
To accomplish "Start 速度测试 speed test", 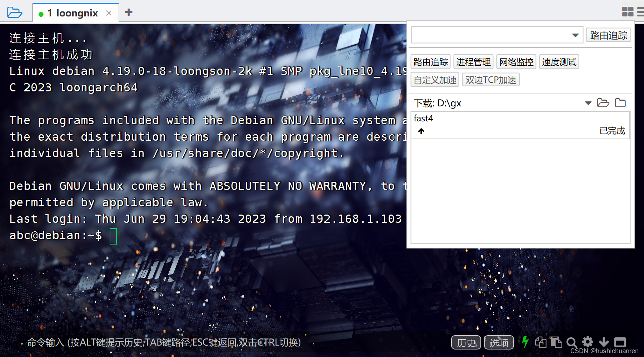I will coord(559,61).
